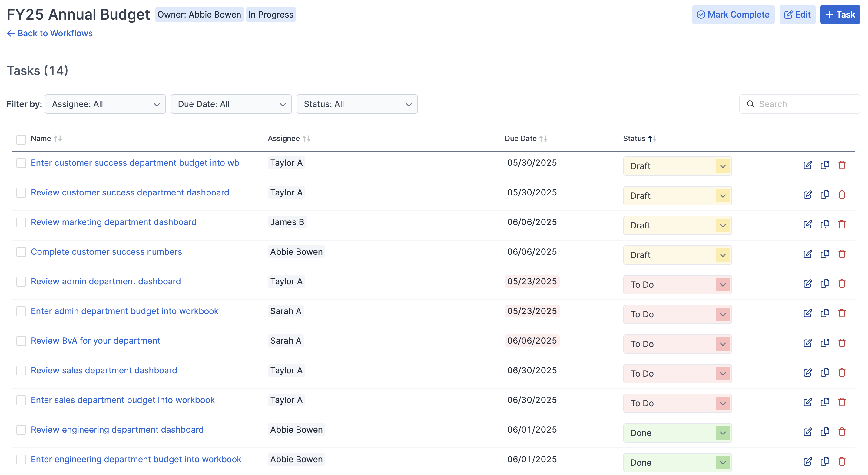Check the Enter sales department budget task
This screenshot has height=475, width=868.
(21, 400)
